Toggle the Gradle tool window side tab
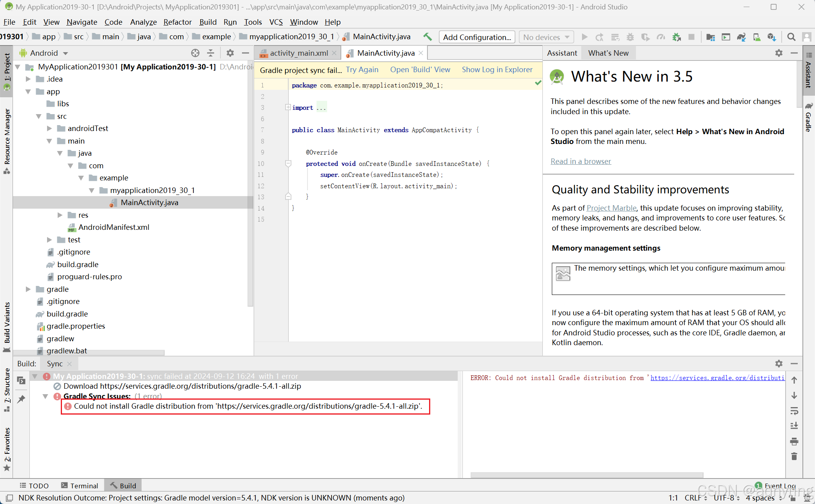This screenshot has height=504, width=815. click(809, 118)
